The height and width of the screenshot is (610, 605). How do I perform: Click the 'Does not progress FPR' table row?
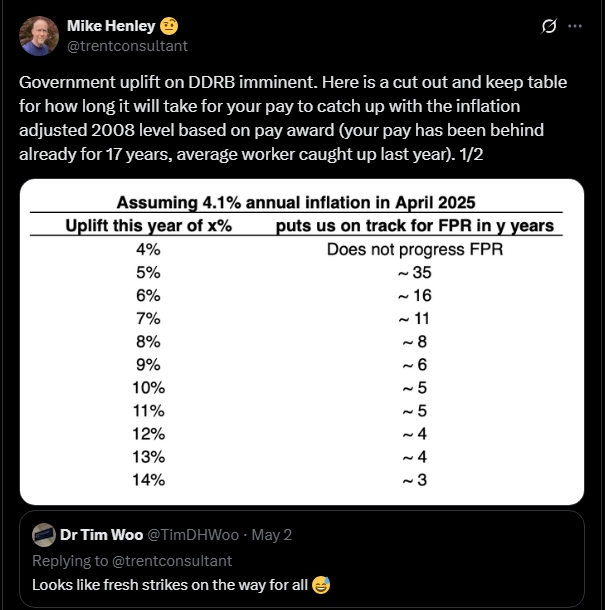click(x=296, y=249)
